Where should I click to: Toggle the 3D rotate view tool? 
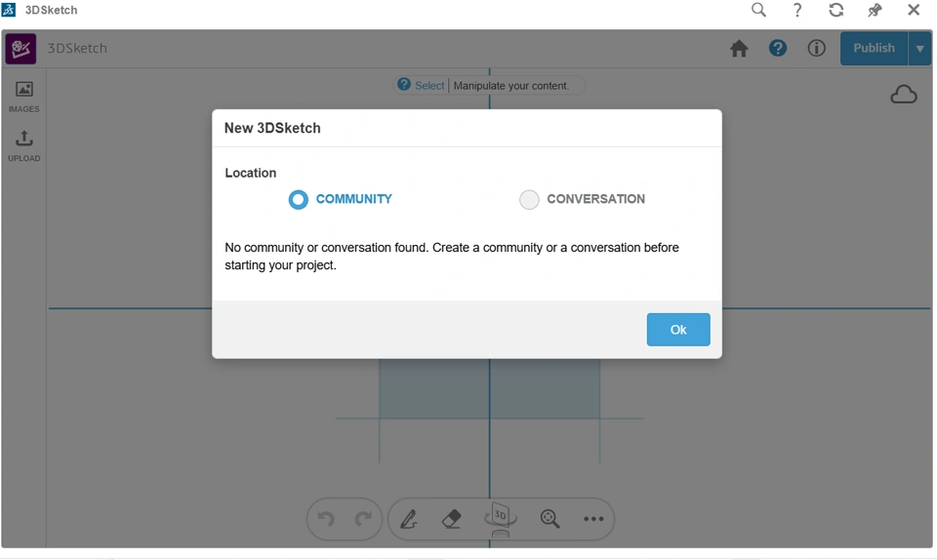tap(500, 518)
